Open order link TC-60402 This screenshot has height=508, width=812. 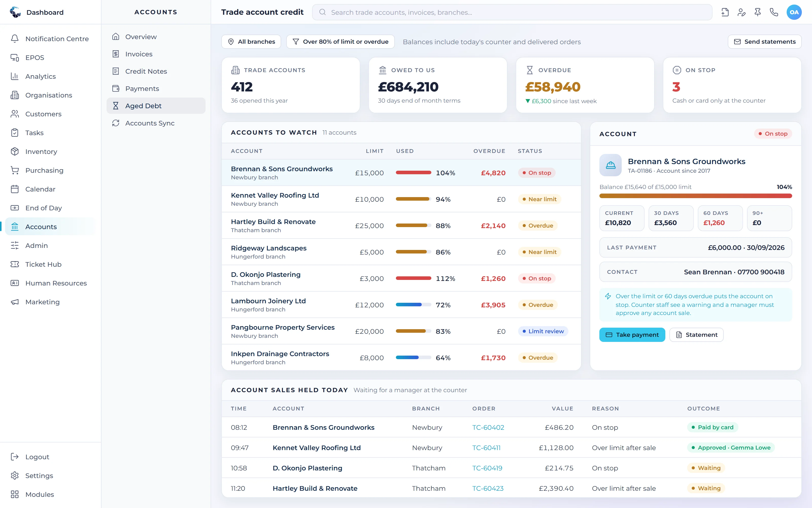pos(488,427)
